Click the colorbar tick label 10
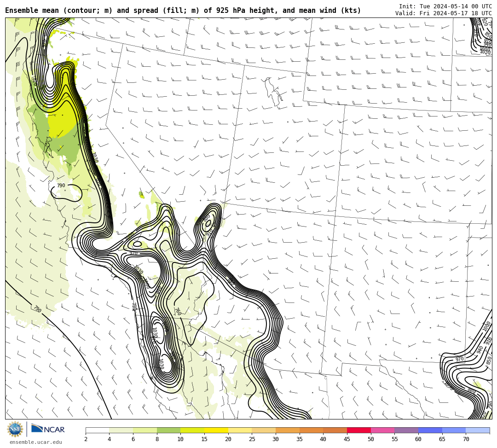Viewport: 497px width, 448px height. point(181,439)
